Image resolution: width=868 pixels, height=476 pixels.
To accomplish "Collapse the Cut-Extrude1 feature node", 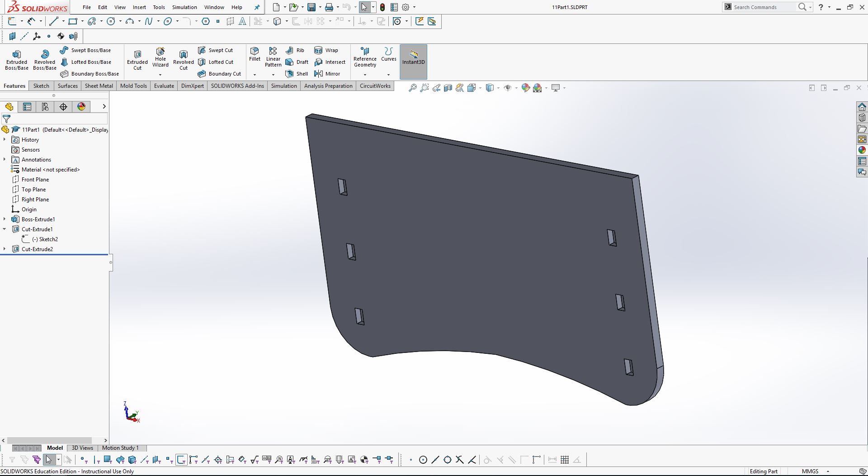I will point(5,229).
